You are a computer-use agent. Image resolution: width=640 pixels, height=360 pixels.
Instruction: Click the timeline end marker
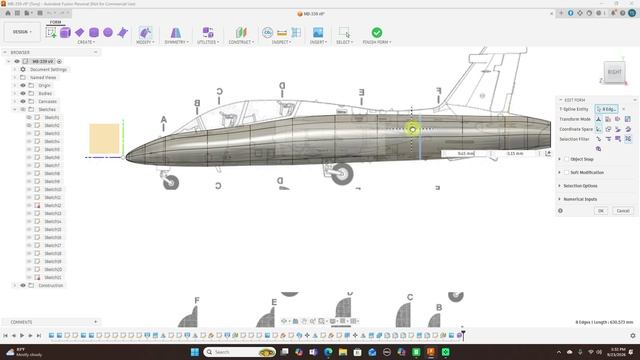click(x=463, y=335)
